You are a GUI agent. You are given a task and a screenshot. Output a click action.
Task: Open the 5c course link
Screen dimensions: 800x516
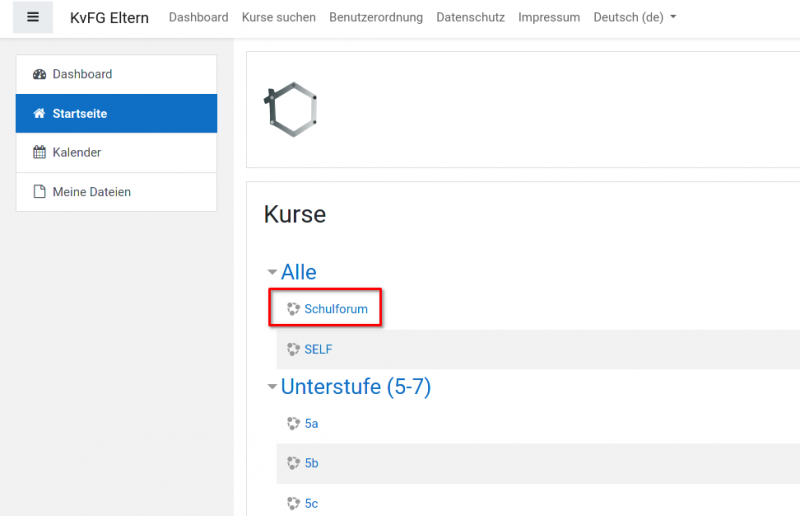(311, 503)
